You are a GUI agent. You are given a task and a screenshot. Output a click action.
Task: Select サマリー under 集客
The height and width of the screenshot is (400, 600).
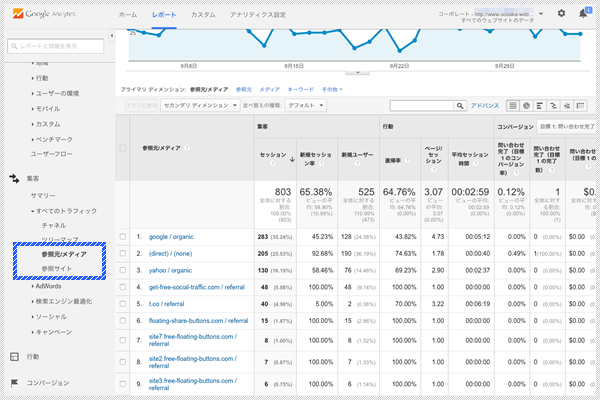click(x=43, y=196)
